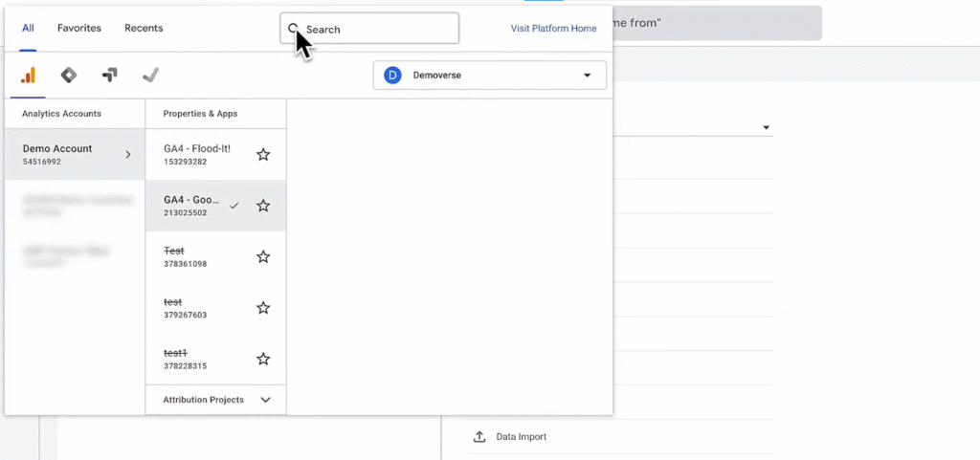Star the test property 379267603

point(263,308)
